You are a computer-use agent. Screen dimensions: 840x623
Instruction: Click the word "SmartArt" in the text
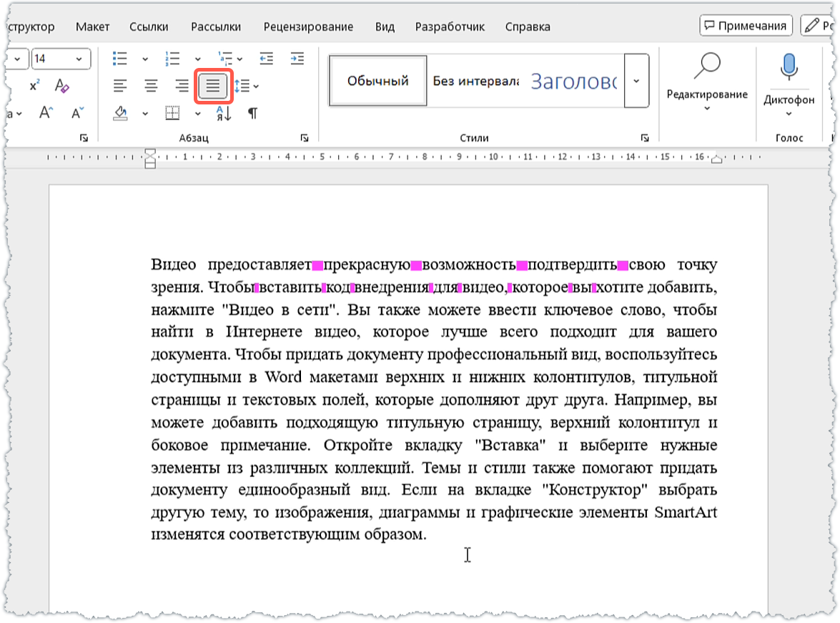coord(686,512)
